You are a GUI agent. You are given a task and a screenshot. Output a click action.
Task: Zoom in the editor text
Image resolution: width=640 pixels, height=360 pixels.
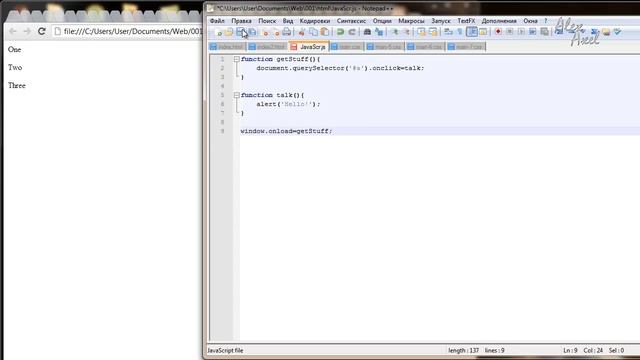pos(395,32)
